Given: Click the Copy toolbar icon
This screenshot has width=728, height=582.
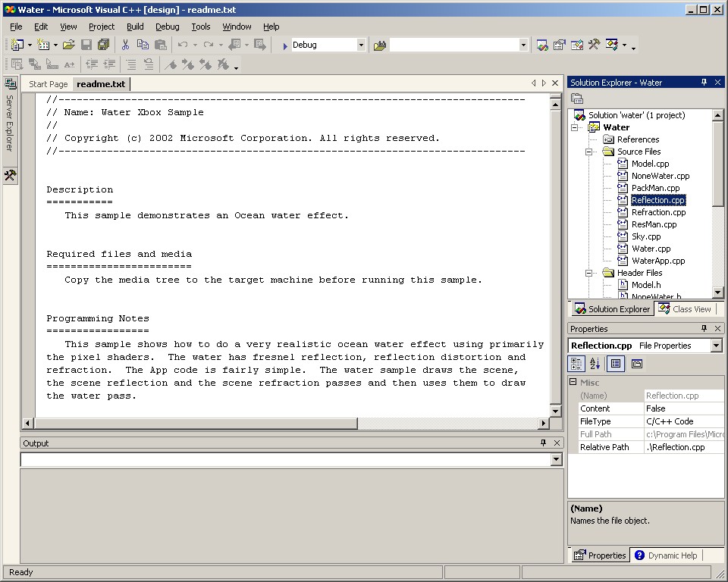Looking at the screenshot, I should (143, 45).
